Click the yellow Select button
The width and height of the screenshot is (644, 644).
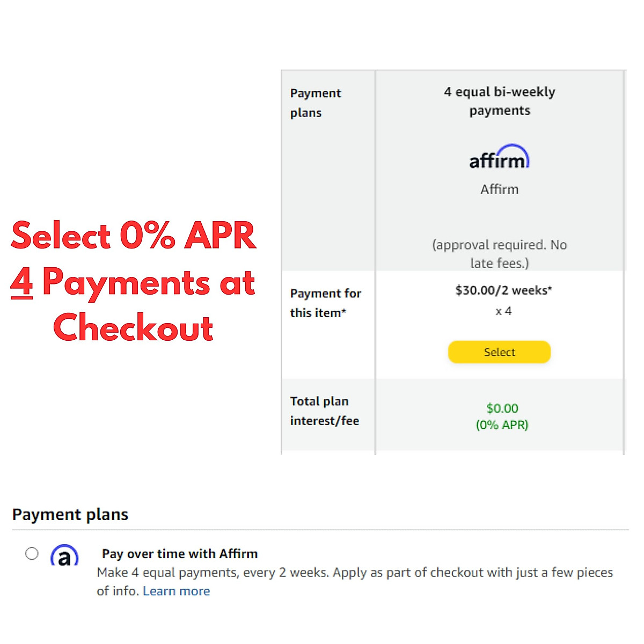(x=499, y=352)
